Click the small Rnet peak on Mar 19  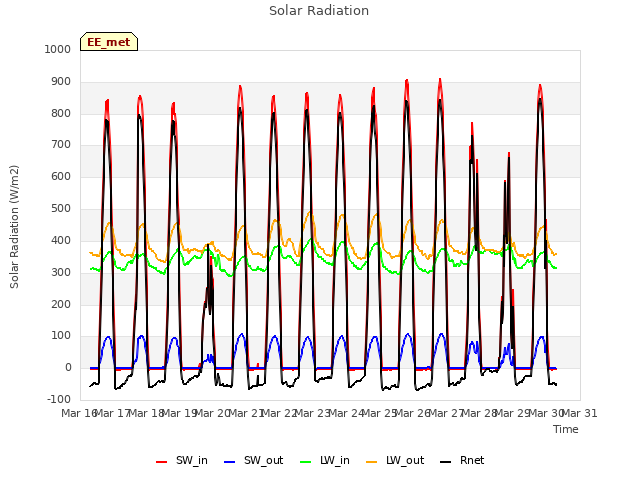point(208,245)
